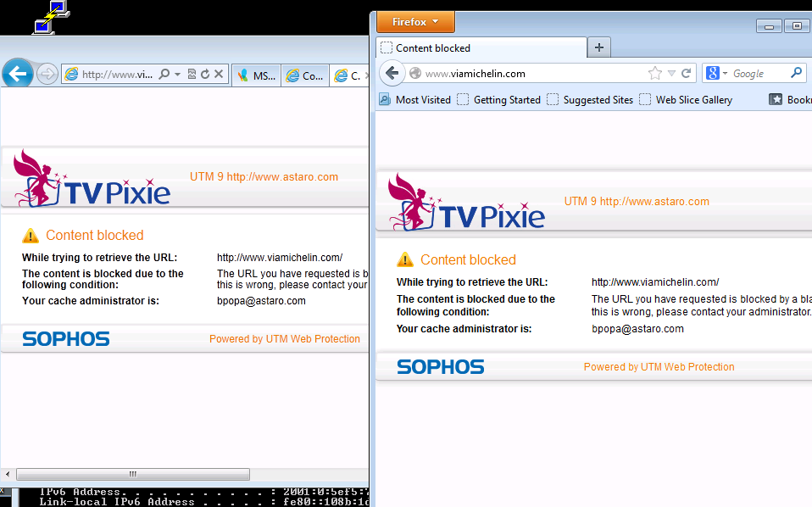This screenshot has height=507, width=812.
Task: Go back in Firefox
Action: pos(392,74)
